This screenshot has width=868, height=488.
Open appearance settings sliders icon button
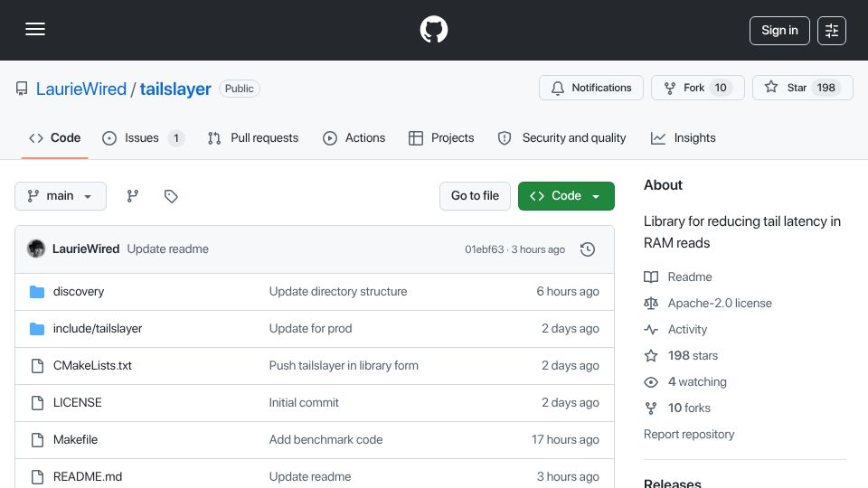832,31
